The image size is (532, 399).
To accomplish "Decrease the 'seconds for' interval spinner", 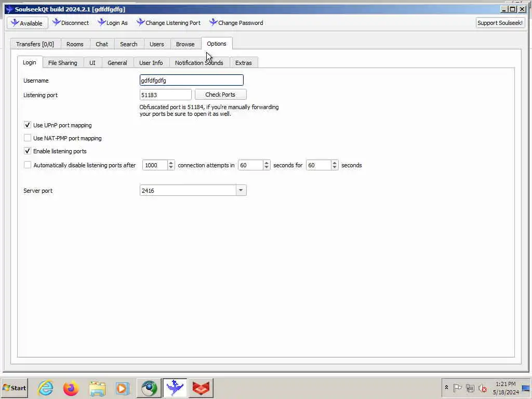I will [267, 167].
